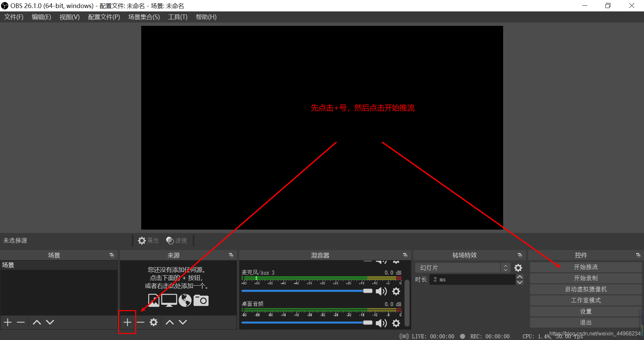Remove the selected scene with the minus button
Viewport: 644px width, 340px height.
tap(21, 322)
